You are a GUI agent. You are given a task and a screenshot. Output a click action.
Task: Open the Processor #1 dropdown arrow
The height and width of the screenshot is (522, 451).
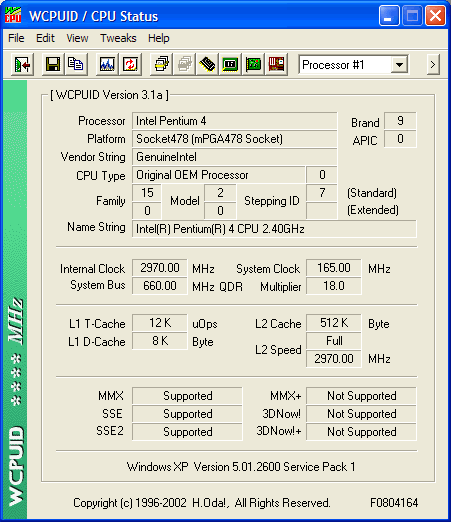tap(399, 65)
